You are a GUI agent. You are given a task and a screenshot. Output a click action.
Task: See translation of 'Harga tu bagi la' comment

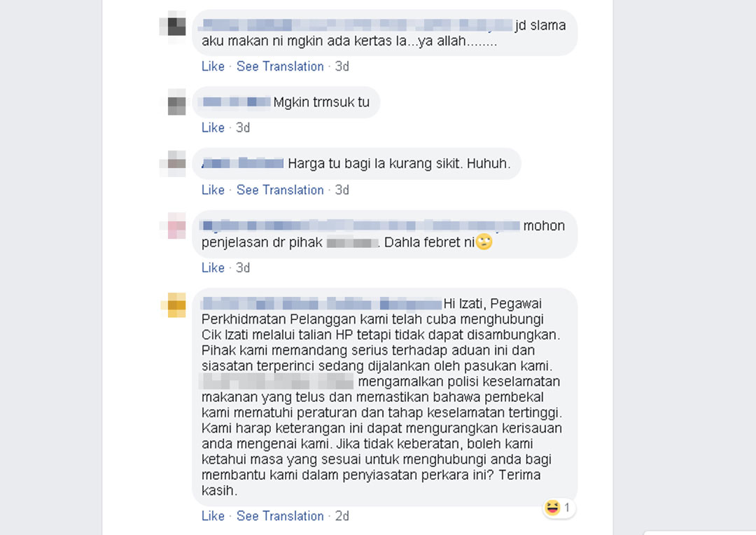(x=279, y=190)
